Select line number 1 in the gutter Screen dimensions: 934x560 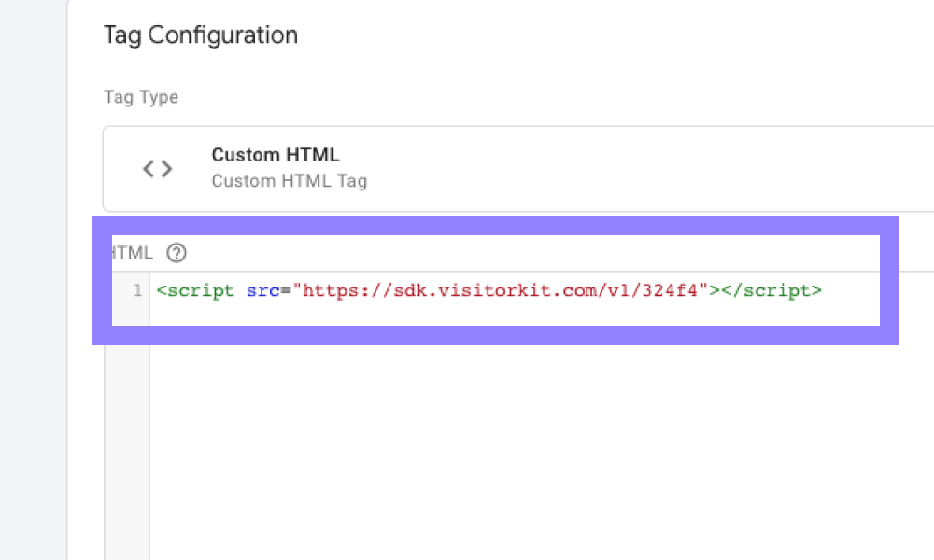pos(137,290)
